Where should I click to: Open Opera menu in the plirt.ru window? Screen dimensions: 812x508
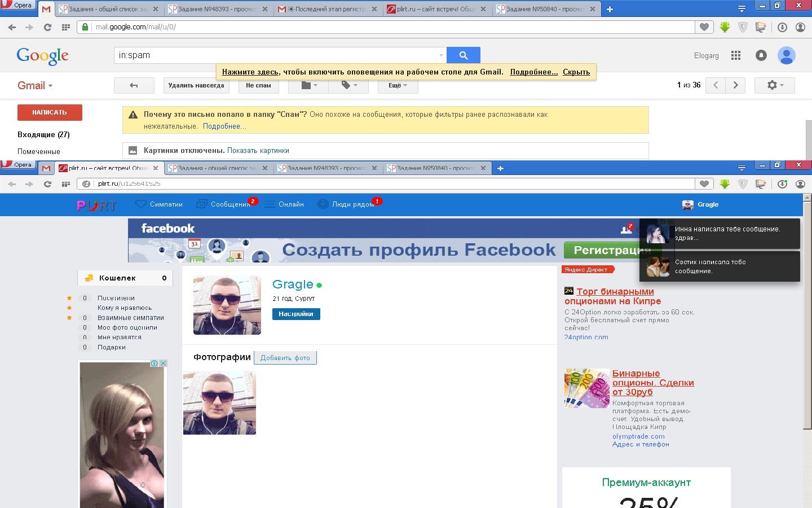18,164
